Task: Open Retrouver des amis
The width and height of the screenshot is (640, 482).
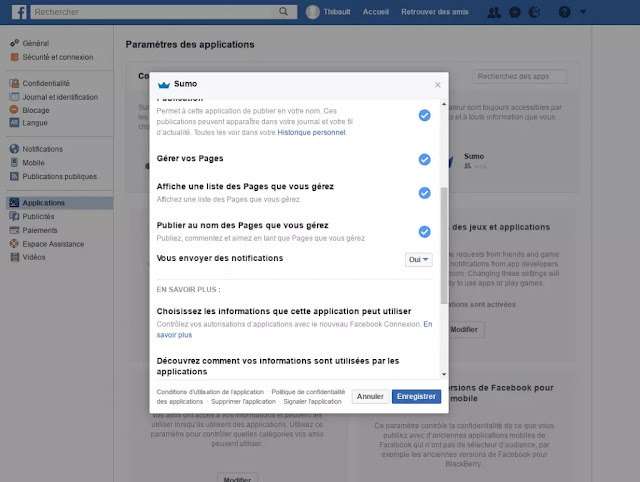Action: (x=435, y=12)
